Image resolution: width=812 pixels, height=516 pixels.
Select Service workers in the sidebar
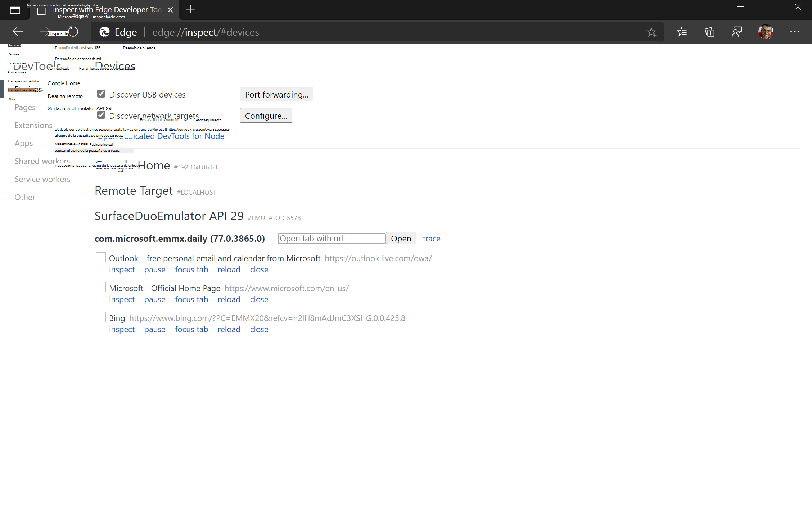pos(42,179)
